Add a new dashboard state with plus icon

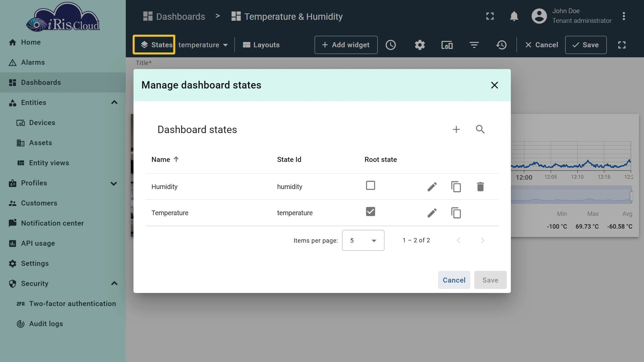tap(456, 129)
